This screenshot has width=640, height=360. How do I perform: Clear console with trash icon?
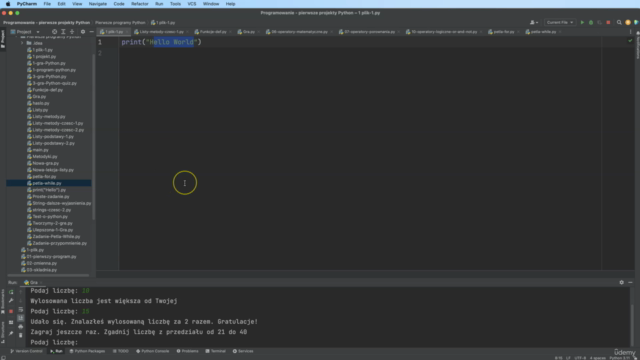click(x=20, y=335)
